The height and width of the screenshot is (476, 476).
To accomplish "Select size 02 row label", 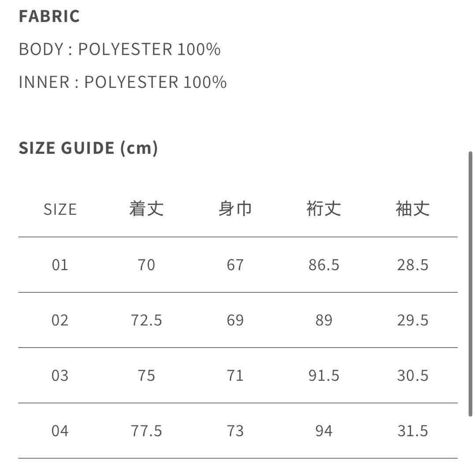I will (x=60, y=320).
